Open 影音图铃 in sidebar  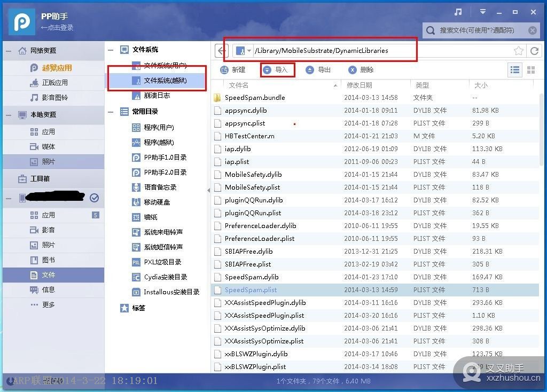pos(53,98)
